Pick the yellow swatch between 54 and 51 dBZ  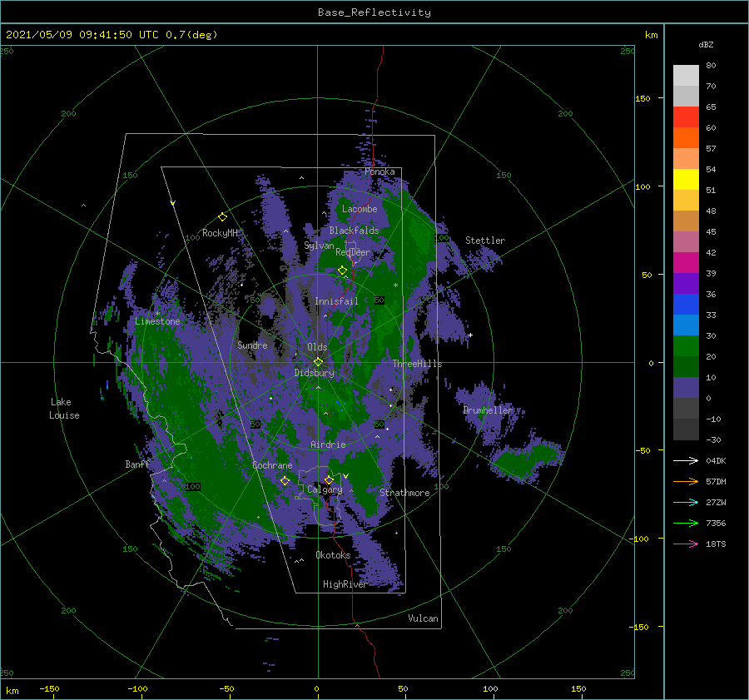click(x=686, y=180)
